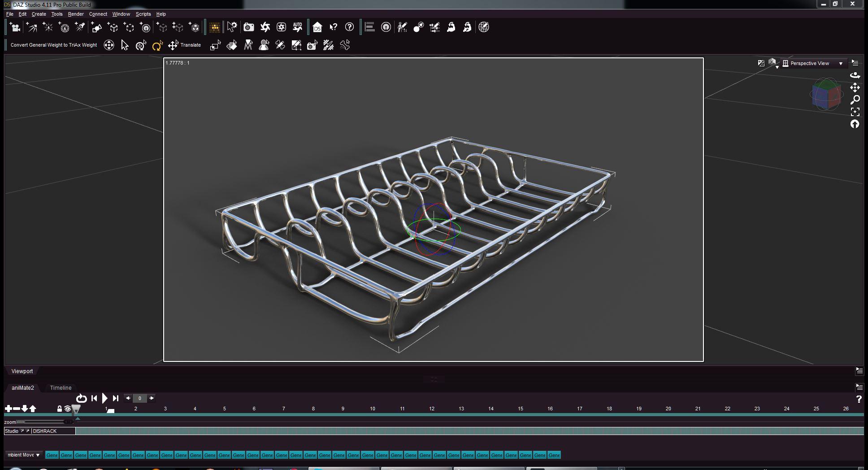This screenshot has width=868, height=470.
Task: Open the viewport draw style dropdown
Action: (773, 63)
